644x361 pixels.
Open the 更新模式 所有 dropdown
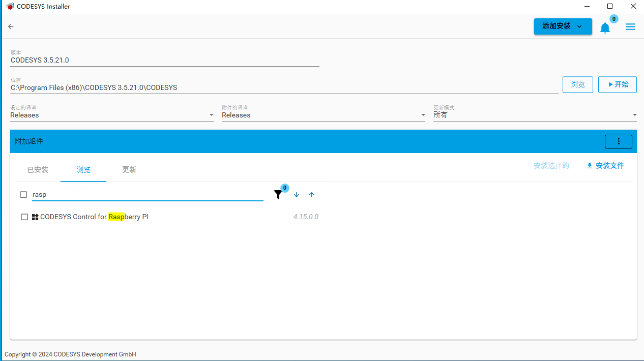(x=535, y=115)
